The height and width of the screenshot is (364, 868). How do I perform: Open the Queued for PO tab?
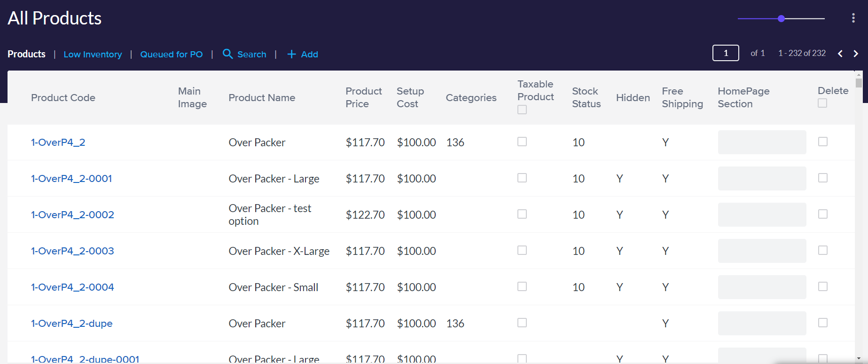click(172, 54)
